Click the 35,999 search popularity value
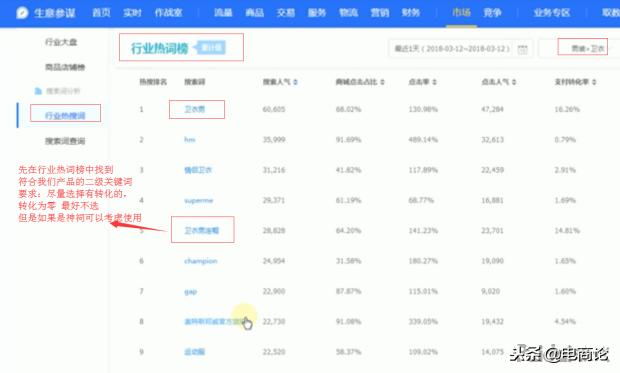Screen dimensions: 620x373 click(274, 140)
